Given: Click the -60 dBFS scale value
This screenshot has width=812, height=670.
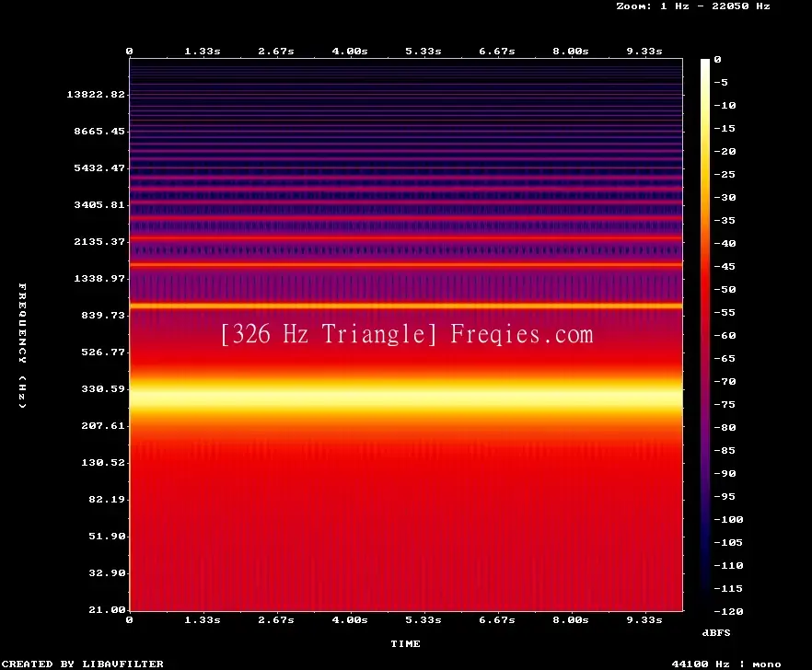Looking at the screenshot, I should 725,336.
